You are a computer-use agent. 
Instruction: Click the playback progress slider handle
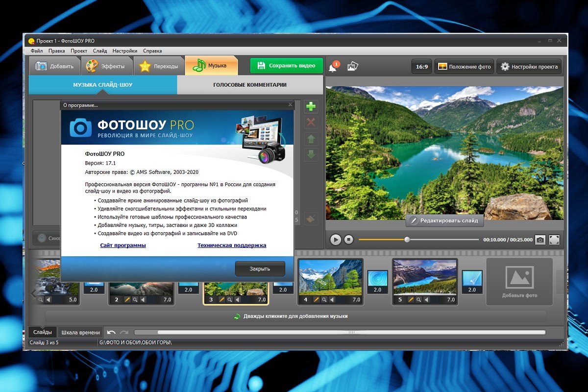[407, 240]
